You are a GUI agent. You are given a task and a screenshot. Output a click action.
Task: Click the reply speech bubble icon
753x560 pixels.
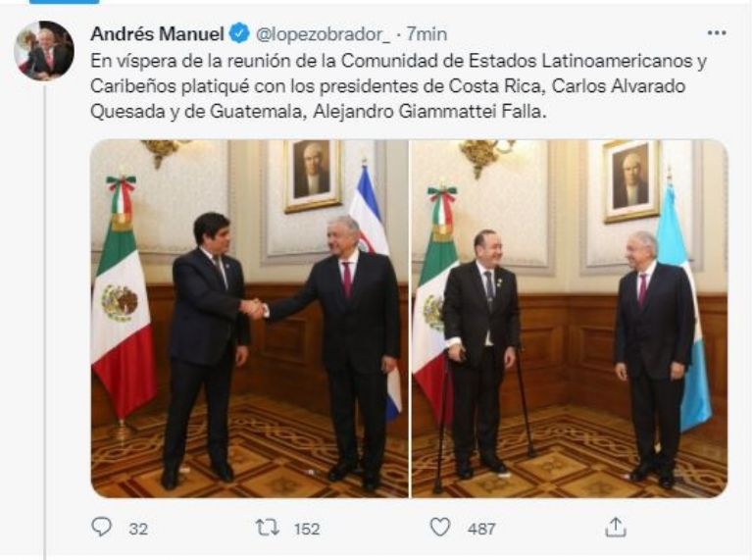click(101, 528)
